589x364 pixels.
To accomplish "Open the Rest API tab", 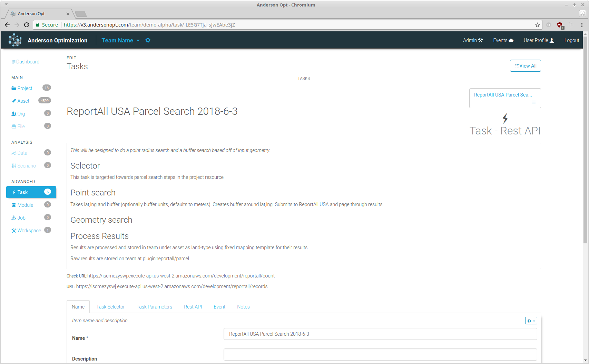I will pos(193,307).
